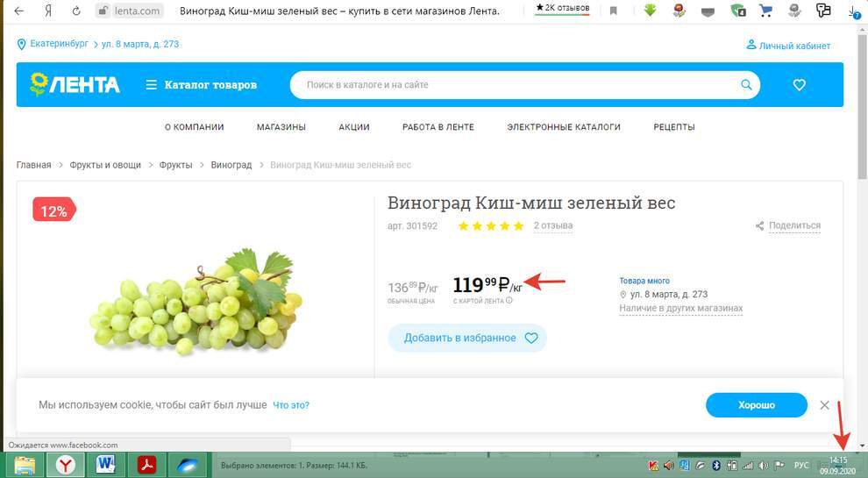Open the shopping cart browser extension

765,11
